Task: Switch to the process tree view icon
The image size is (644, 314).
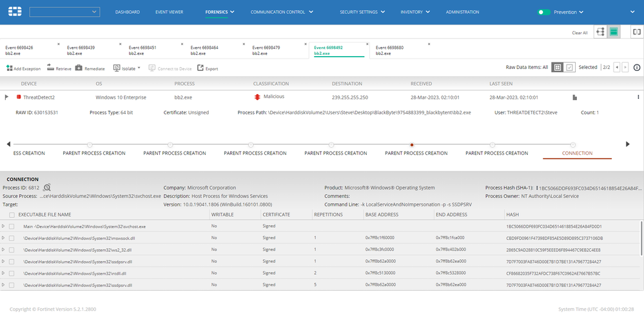Action: click(x=601, y=32)
